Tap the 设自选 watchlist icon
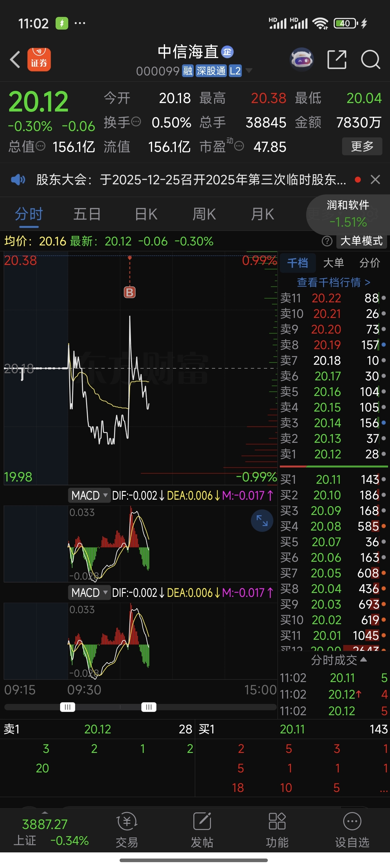390x868 pixels. pos(352,830)
